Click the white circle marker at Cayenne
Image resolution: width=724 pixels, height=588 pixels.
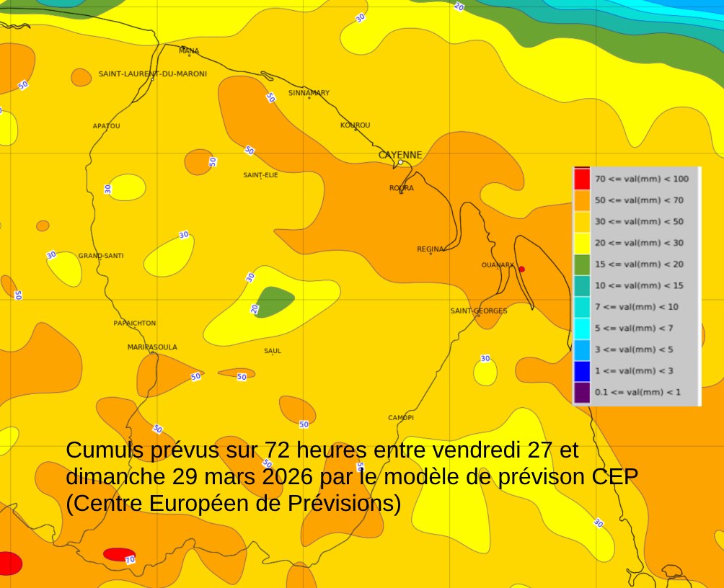(x=401, y=163)
